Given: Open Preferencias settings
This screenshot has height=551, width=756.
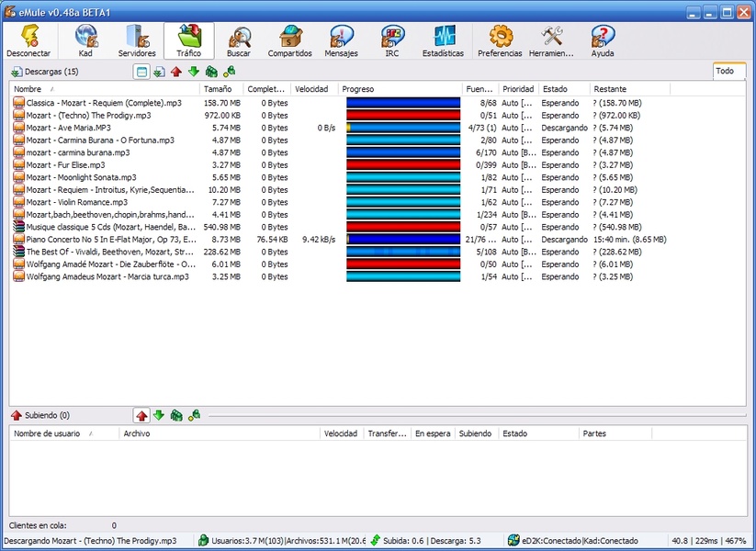Looking at the screenshot, I should point(500,41).
